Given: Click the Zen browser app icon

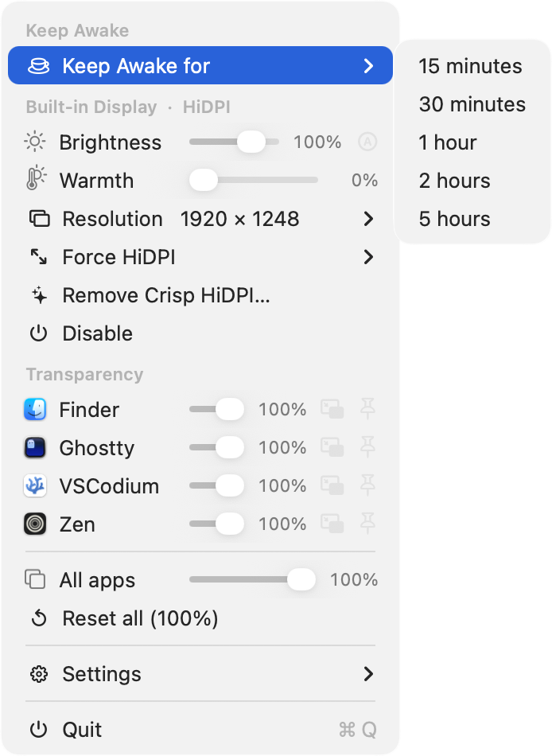Looking at the screenshot, I should click(35, 524).
